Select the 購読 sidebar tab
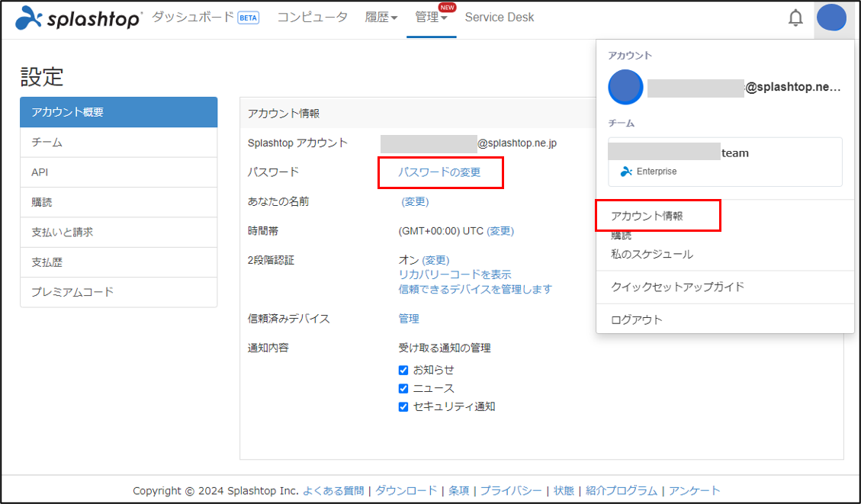Image resolution: width=861 pixels, height=504 pixels. click(x=119, y=202)
